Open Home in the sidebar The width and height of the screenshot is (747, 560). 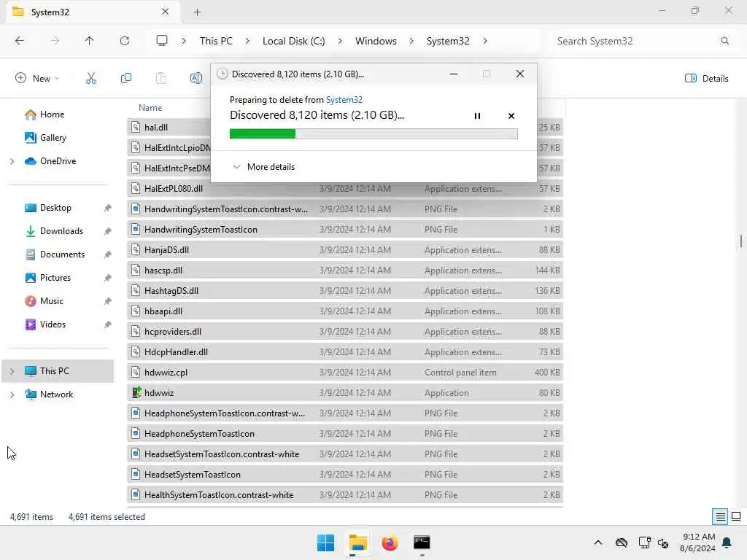52,114
